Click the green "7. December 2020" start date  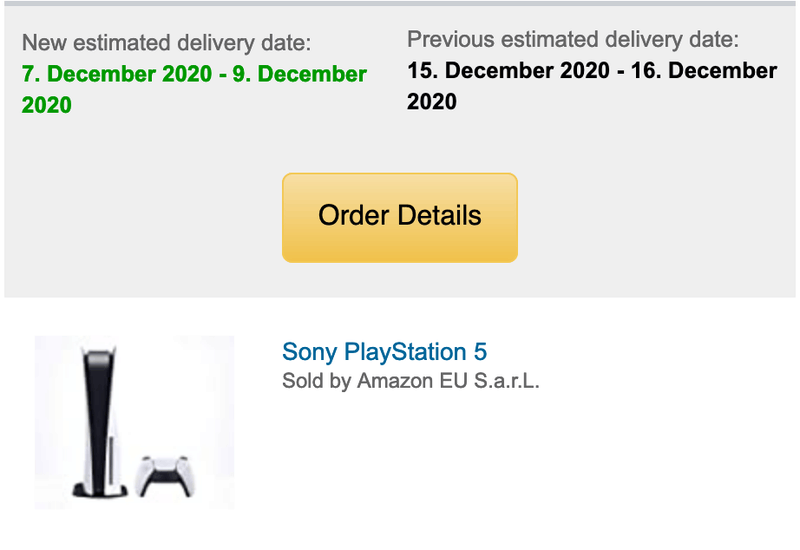[115, 75]
